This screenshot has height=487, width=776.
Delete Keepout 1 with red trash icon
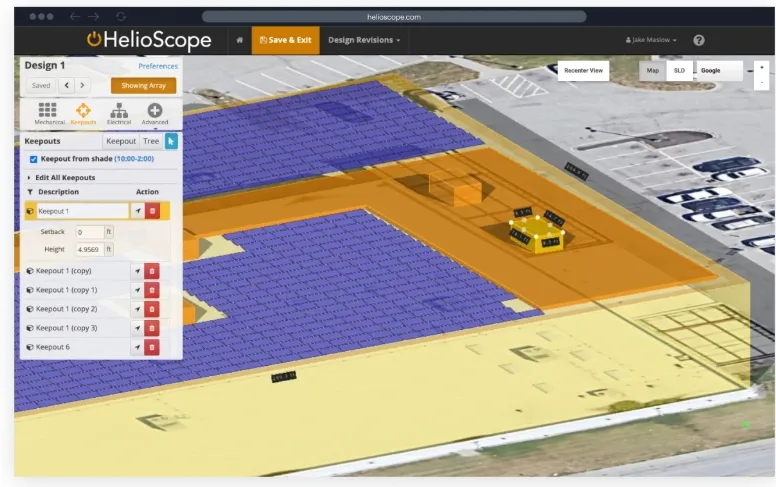[x=152, y=211]
